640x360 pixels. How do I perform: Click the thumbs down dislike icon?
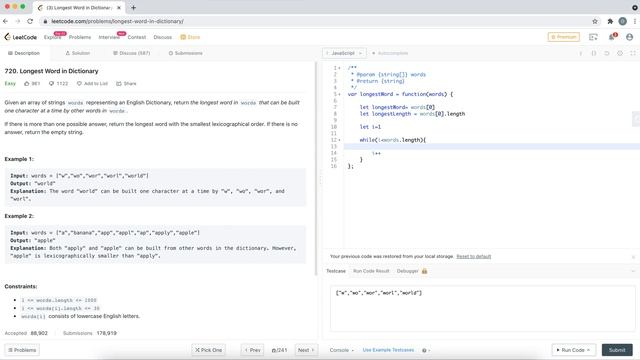51,84
